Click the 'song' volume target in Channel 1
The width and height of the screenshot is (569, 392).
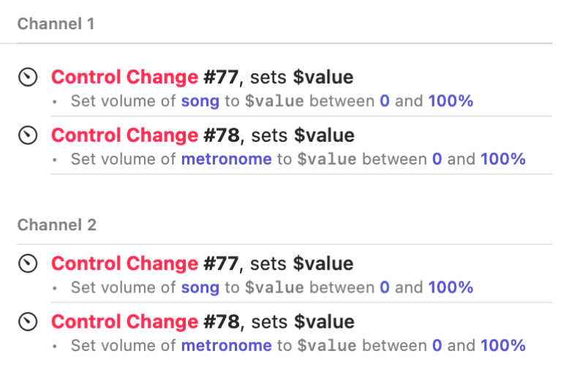(200, 101)
